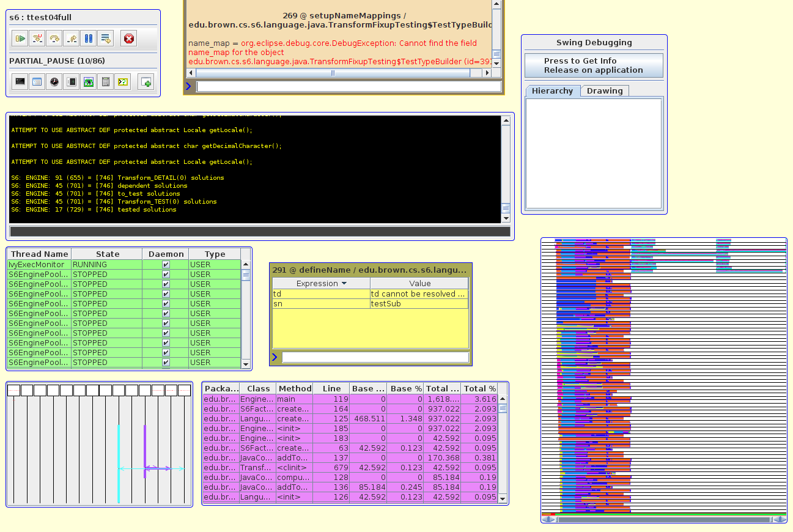Toggle the Daemon checkbox for IvyExecMonitor
Image resolution: width=793 pixels, height=532 pixels.
(166, 265)
